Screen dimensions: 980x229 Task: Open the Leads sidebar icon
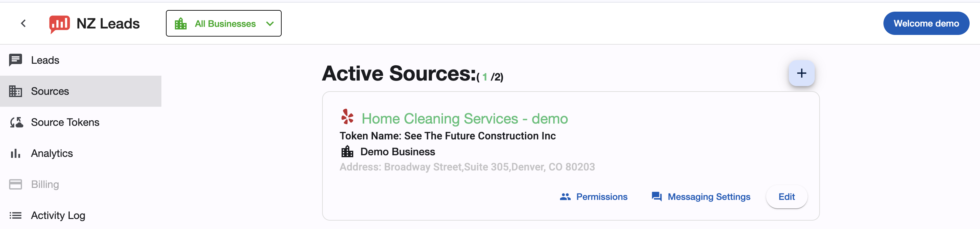[16, 60]
